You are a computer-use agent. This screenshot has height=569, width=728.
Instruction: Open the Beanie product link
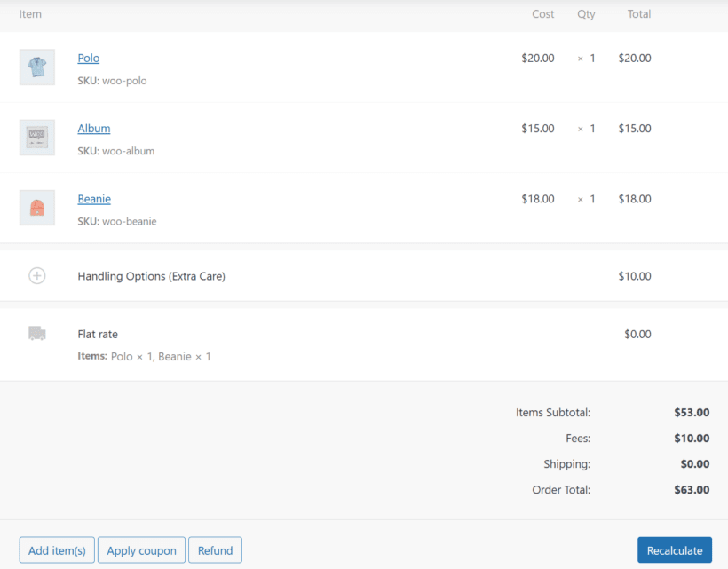tap(94, 198)
